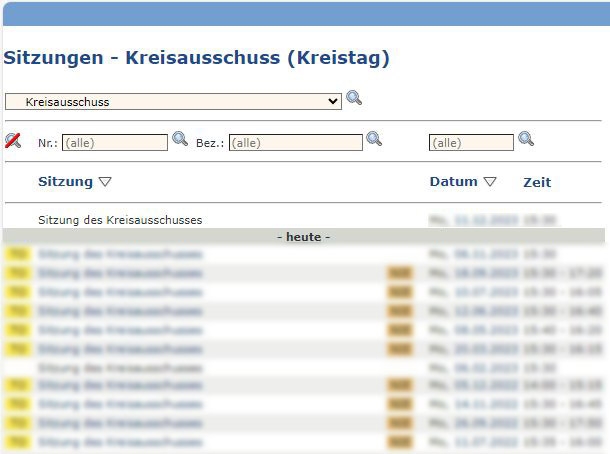Focus the Bez. filter input field
The width and height of the screenshot is (610, 454).
[295, 143]
